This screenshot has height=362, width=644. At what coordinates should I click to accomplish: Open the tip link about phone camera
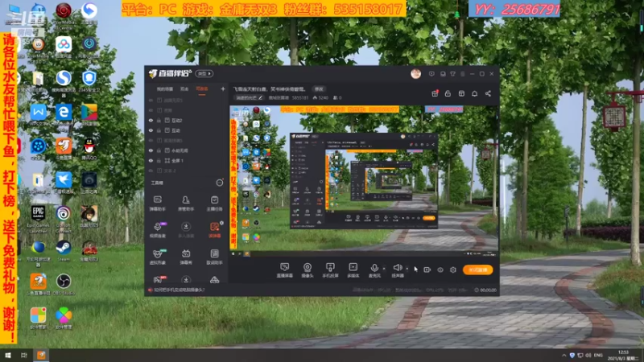click(179, 290)
